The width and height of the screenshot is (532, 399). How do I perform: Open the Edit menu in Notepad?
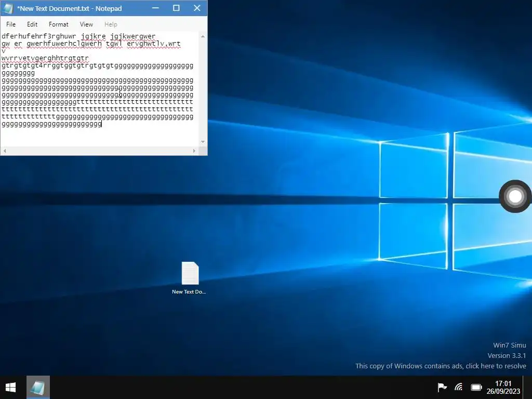(x=32, y=24)
